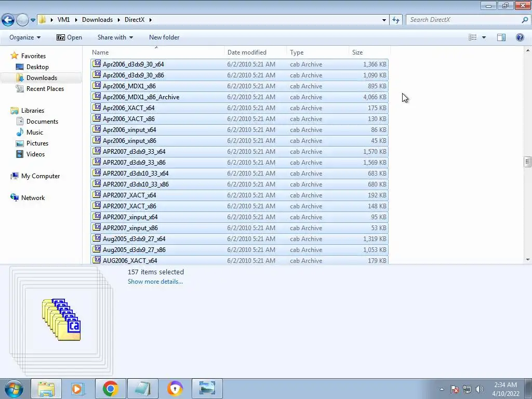Image resolution: width=532 pixels, height=399 pixels.
Task: Select My Computer in the navigation pane
Action: click(x=41, y=176)
